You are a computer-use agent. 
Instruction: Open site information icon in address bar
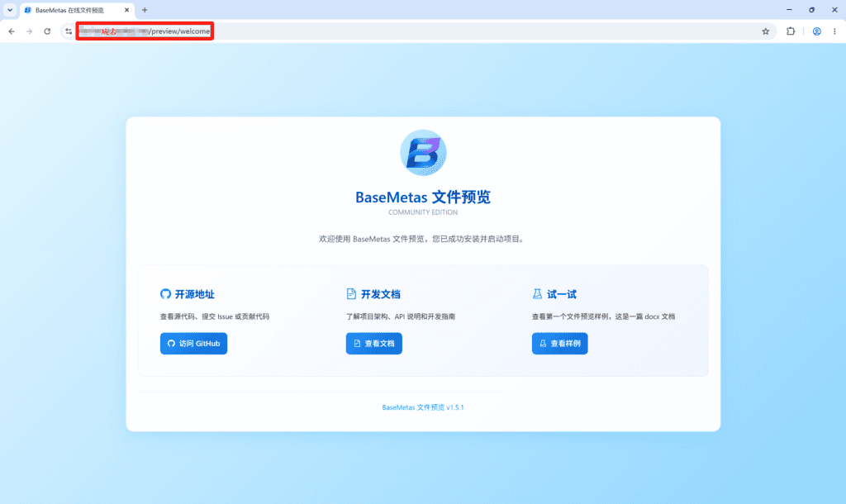click(x=69, y=31)
